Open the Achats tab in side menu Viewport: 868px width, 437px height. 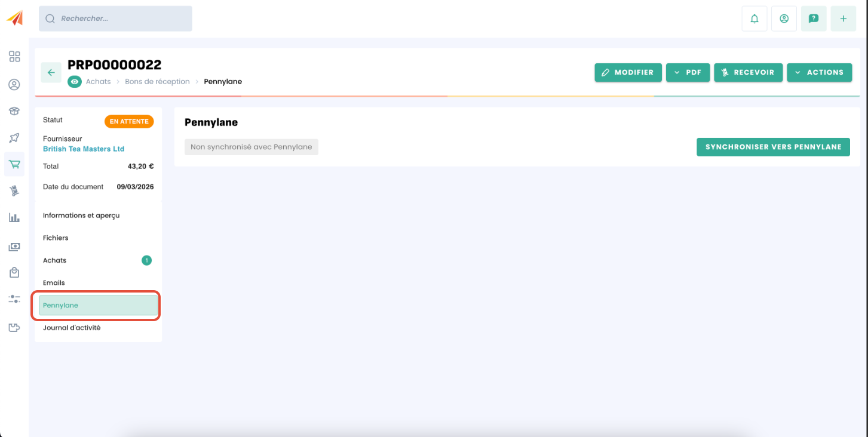click(x=99, y=260)
